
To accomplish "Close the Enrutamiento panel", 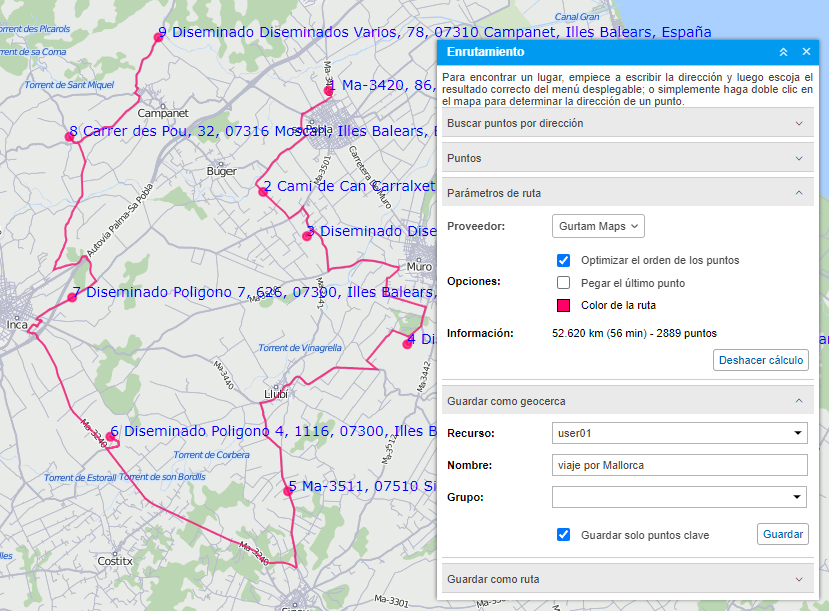I will click(806, 51).
